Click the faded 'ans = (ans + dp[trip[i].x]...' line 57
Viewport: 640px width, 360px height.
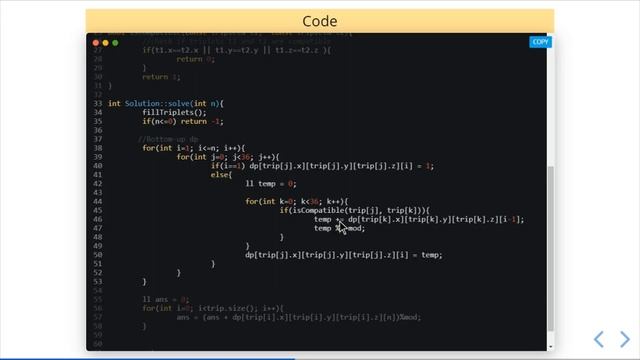299,317
